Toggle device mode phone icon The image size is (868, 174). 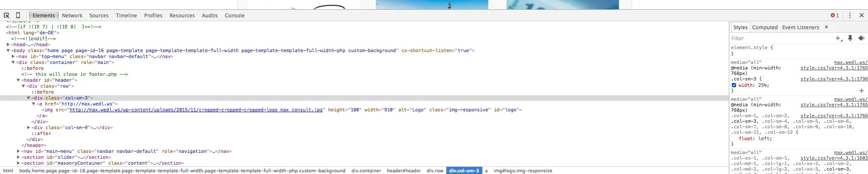(18, 15)
